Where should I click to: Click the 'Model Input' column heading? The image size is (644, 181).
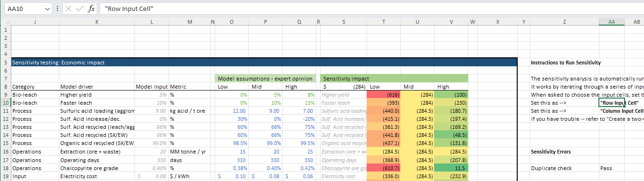(x=152, y=87)
